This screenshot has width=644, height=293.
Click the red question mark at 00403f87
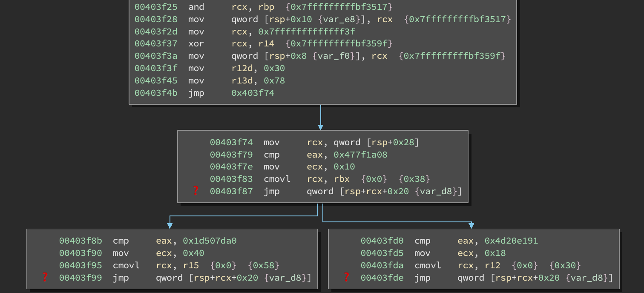[195, 191]
